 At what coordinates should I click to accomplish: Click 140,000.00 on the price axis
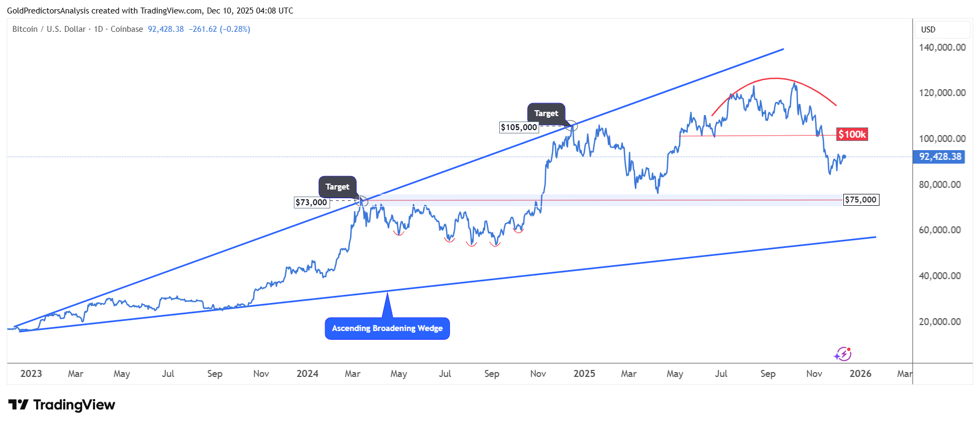[942, 48]
